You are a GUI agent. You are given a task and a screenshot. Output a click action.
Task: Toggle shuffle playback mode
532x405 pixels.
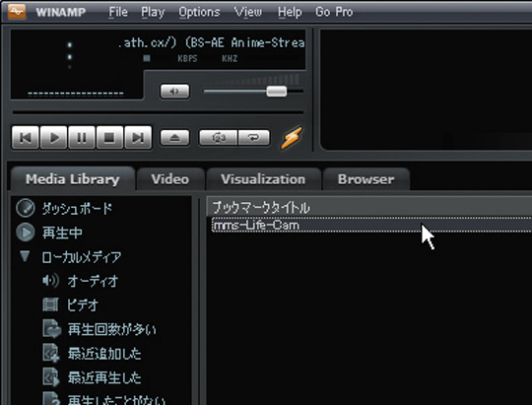coord(219,138)
